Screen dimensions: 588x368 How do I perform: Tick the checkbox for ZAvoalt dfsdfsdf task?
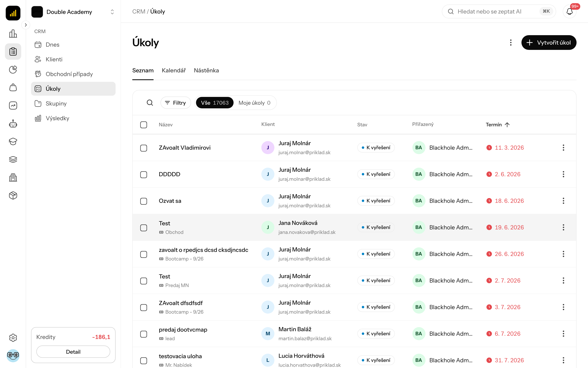[144, 307]
